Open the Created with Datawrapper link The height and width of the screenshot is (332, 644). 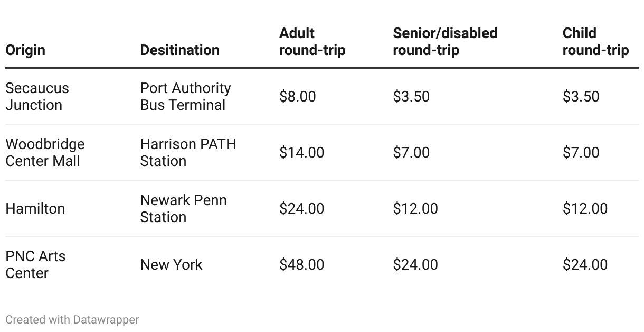72,320
